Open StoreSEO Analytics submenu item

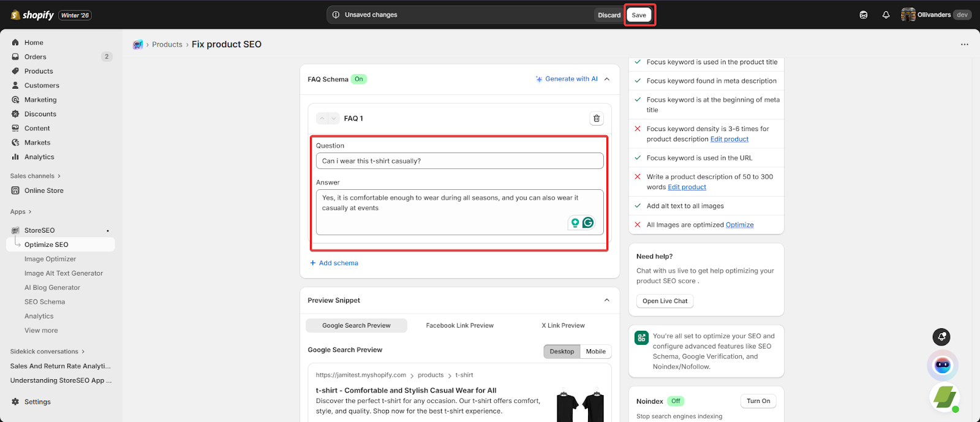coord(39,316)
